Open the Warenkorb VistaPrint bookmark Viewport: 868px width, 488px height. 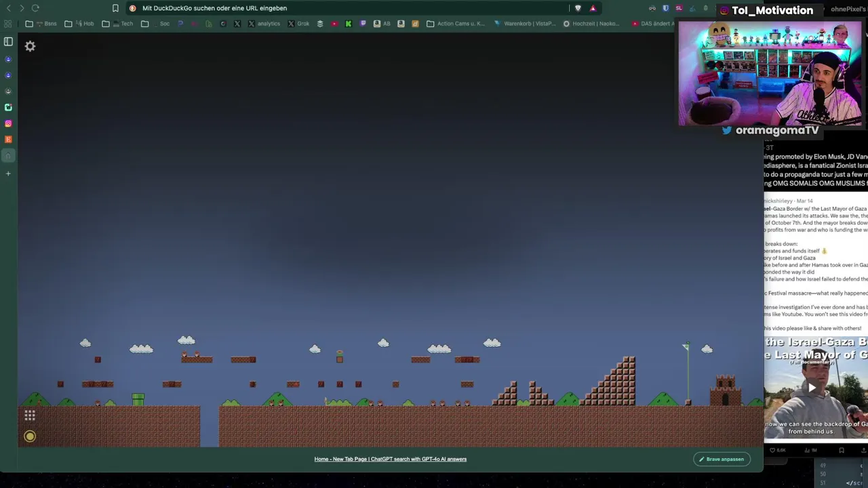click(525, 24)
